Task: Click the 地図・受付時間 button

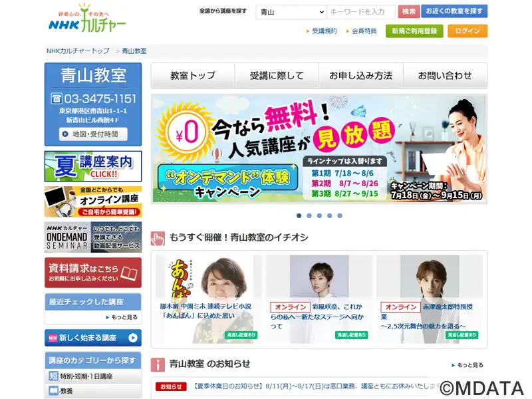Action: tap(93, 134)
